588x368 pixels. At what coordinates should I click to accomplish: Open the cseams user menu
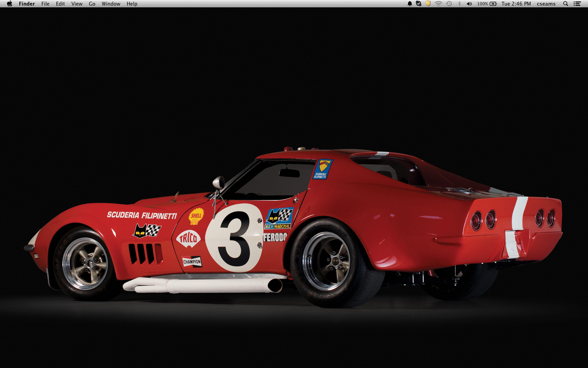[546, 4]
